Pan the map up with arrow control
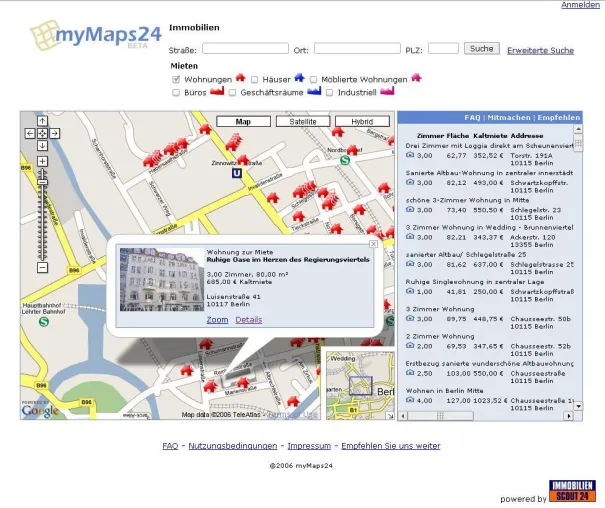605x508 pixels. pyautogui.click(x=42, y=121)
